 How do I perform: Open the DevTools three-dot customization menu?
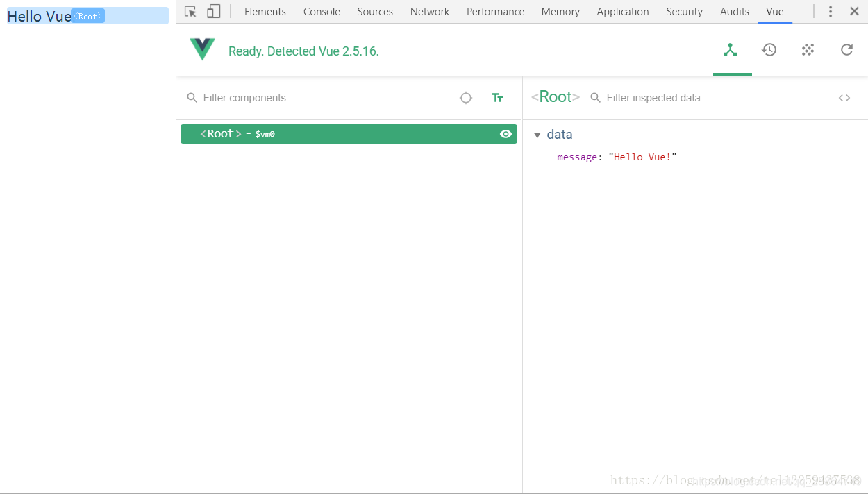pyautogui.click(x=831, y=11)
